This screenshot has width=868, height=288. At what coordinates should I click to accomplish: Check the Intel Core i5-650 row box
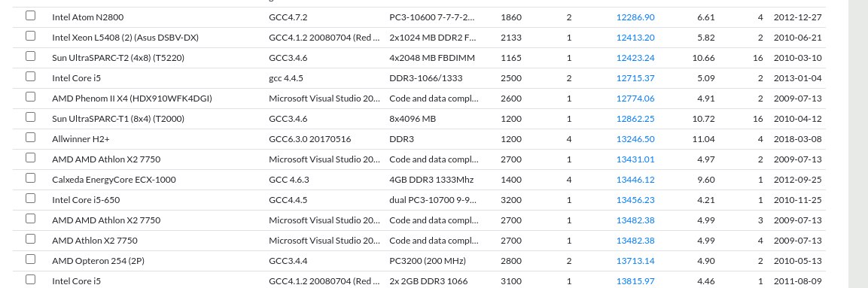coord(30,198)
